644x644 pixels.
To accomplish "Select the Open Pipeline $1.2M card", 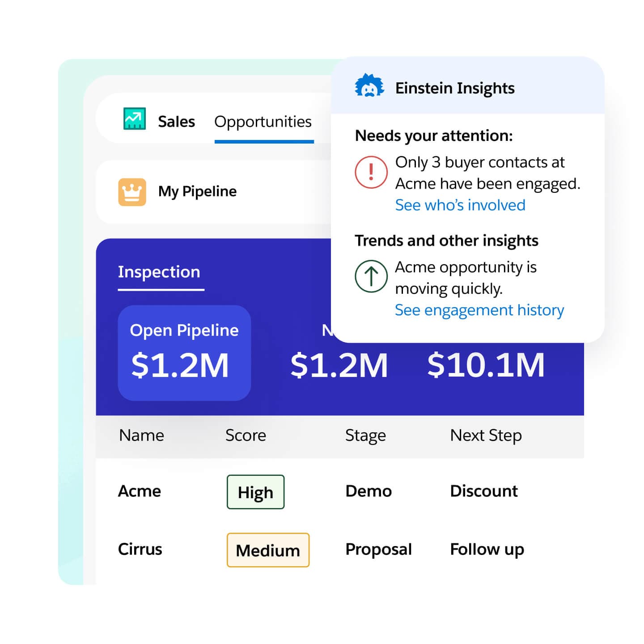I will [184, 353].
